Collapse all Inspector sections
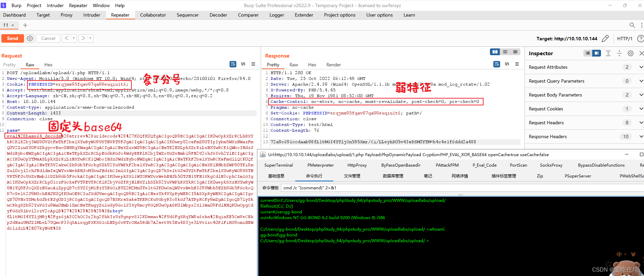This screenshot has height=276, width=644. [619, 53]
